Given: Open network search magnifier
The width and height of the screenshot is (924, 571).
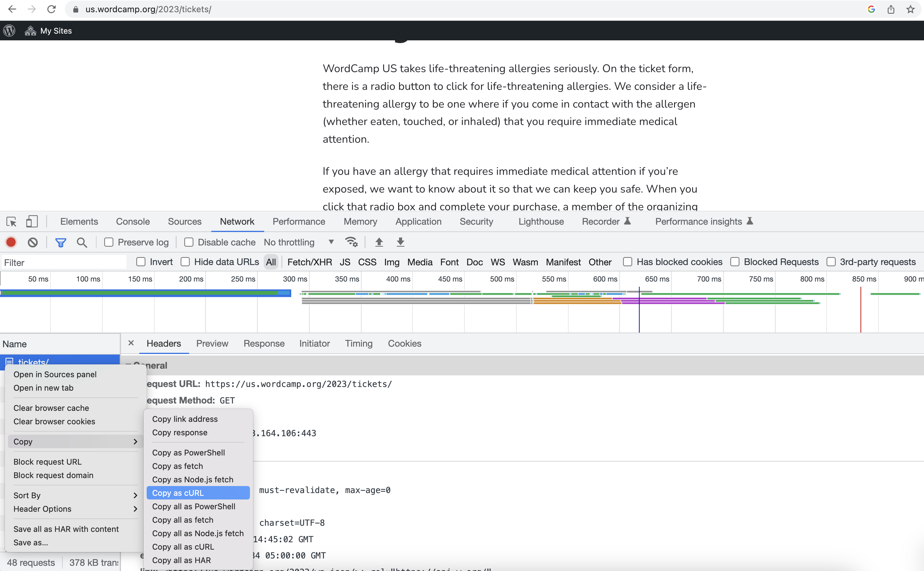Looking at the screenshot, I should [x=82, y=242].
